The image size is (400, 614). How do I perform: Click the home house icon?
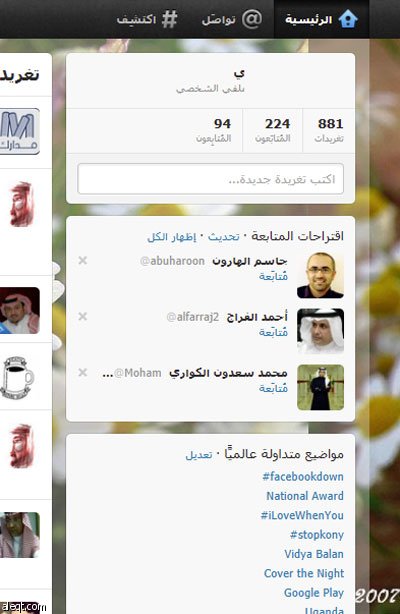coord(348,19)
